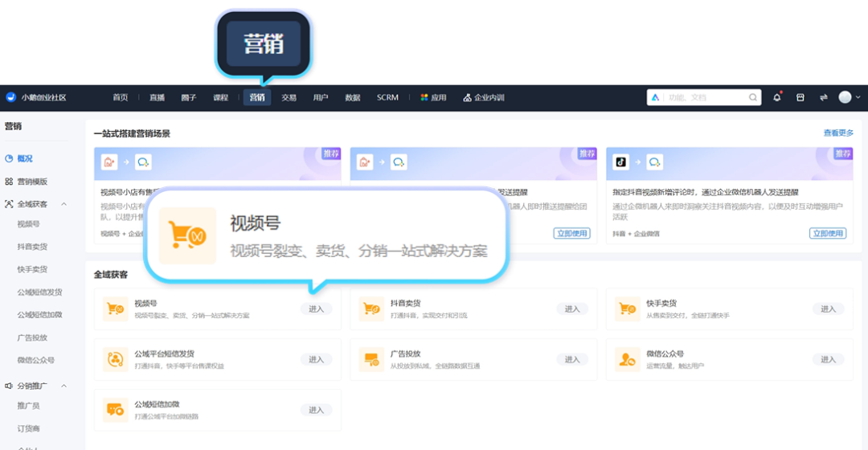Open 快手卖货 in the sidebar
The width and height of the screenshot is (868, 450).
[x=32, y=269]
